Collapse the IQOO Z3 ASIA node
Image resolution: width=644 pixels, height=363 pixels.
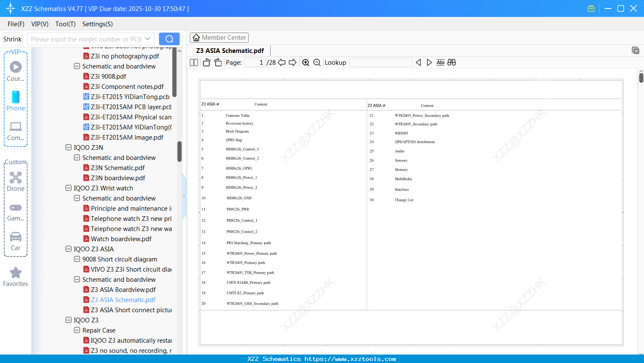click(69, 249)
